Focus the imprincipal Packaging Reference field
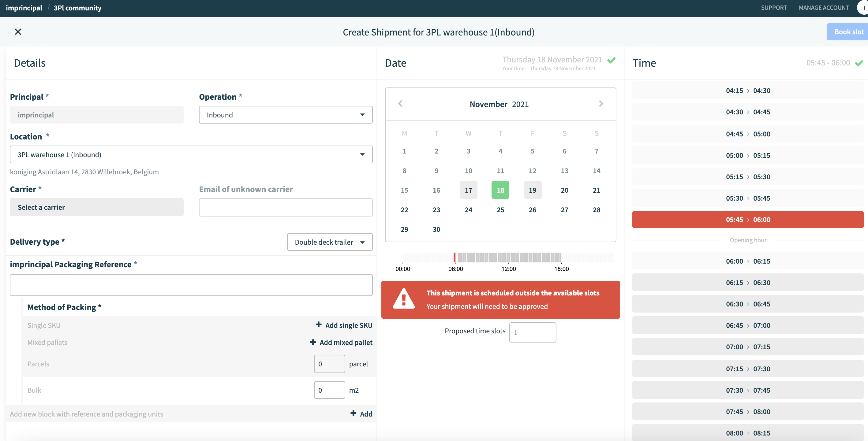This screenshot has width=868, height=441. (191, 285)
